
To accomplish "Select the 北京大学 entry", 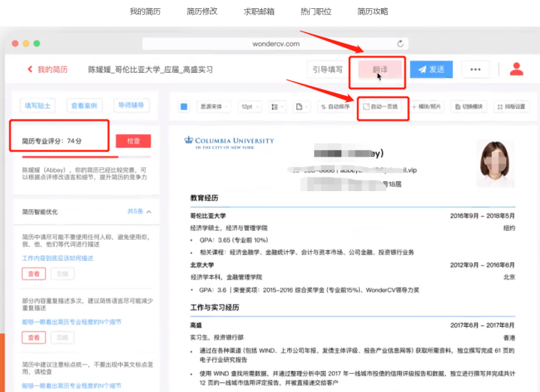I will (x=202, y=265).
